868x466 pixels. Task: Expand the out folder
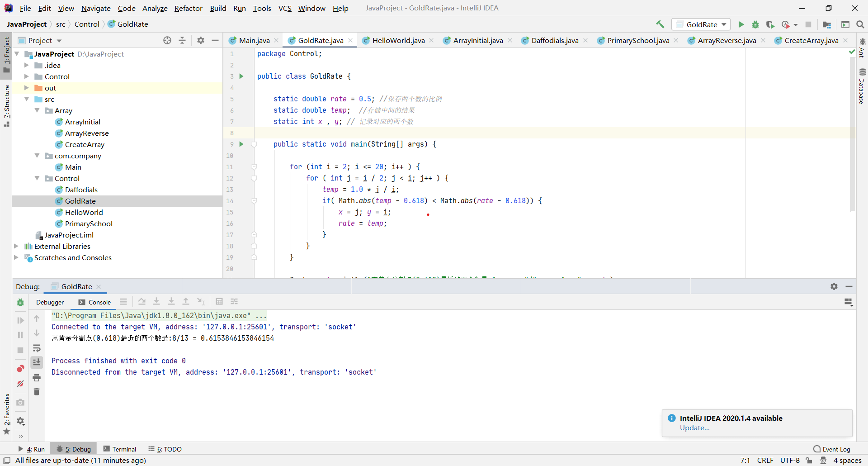27,88
